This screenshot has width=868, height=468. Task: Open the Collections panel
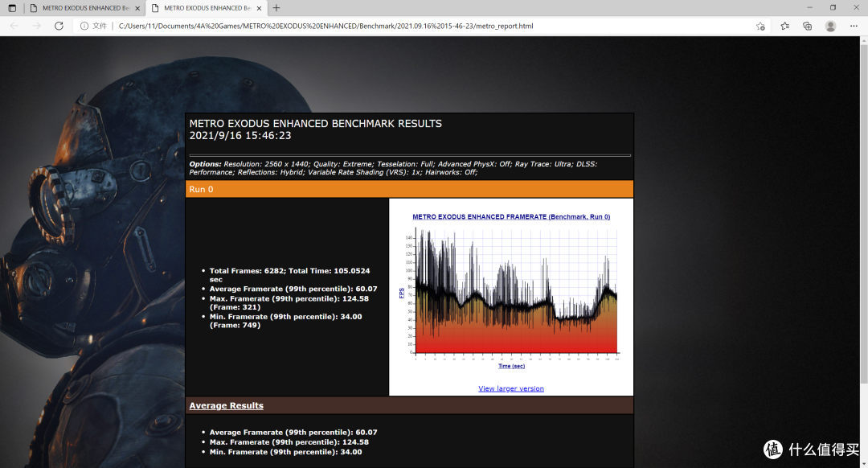pyautogui.click(x=808, y=26)
